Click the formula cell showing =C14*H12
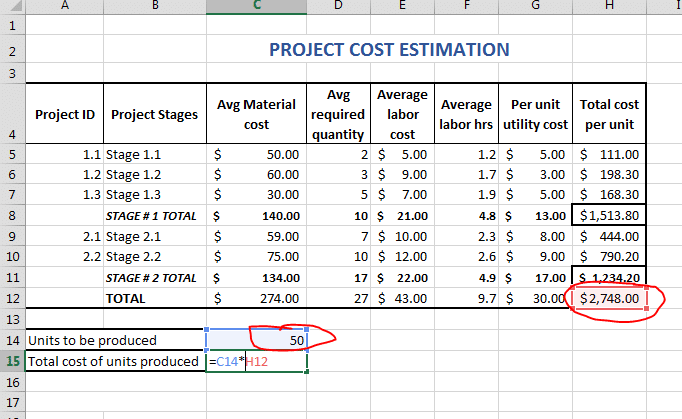 tap(256, 361)
